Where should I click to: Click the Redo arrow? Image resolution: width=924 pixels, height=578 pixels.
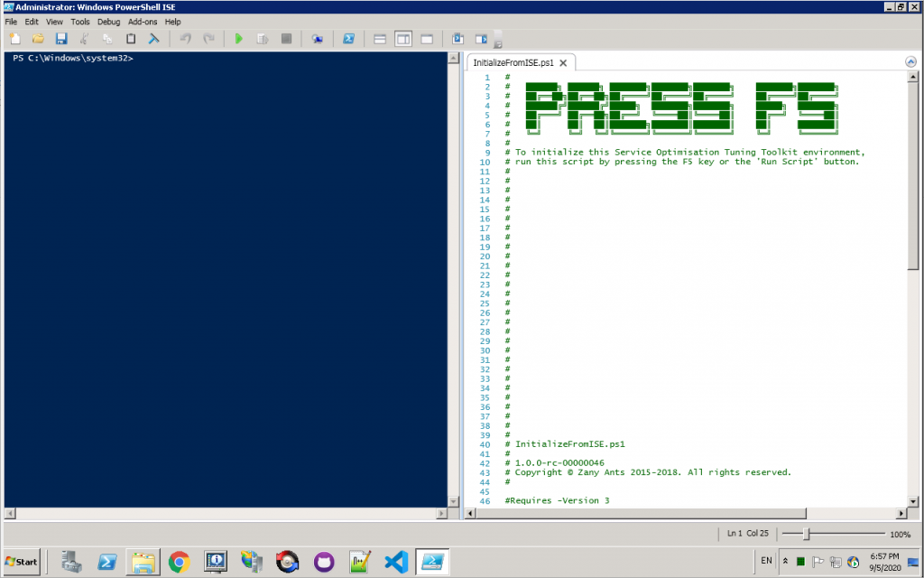(208, 39)
